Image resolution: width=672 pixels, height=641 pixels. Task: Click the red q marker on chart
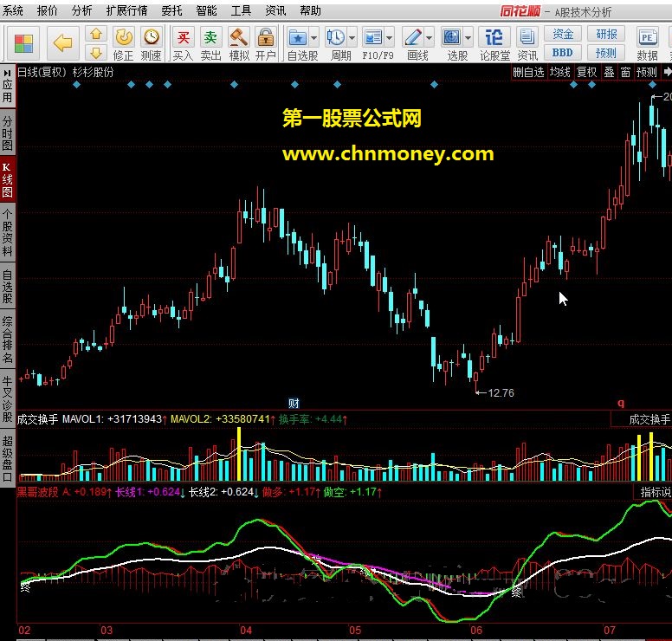point(621,402)
